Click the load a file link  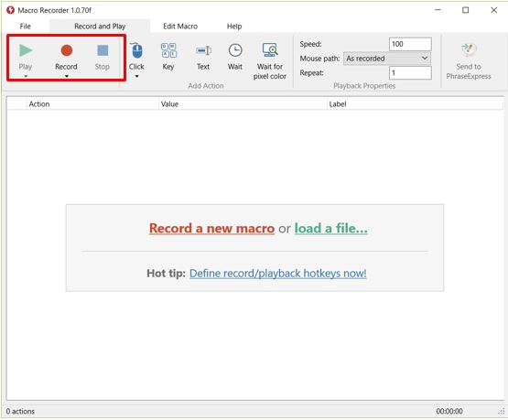(x=330, y=228)
